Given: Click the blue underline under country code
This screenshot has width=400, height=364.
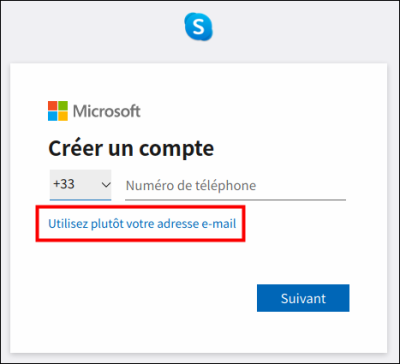Looking at the screenshot, I should pos(80,200).
